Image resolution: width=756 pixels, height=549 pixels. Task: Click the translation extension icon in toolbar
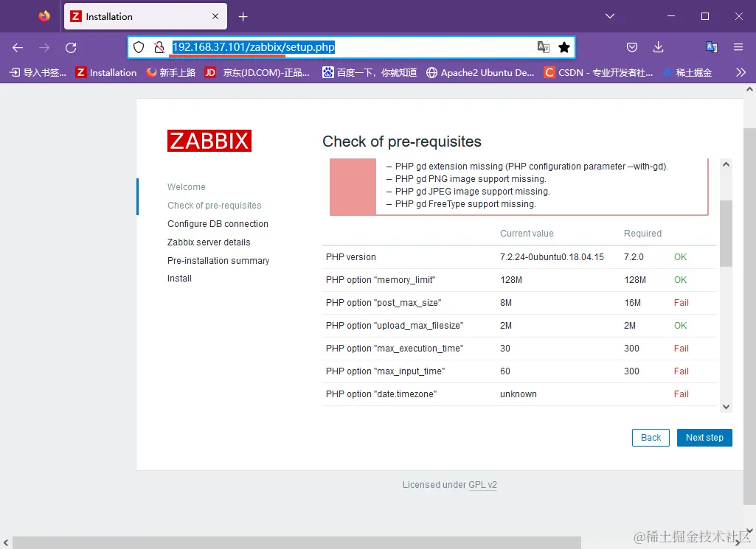pos(712,47)
